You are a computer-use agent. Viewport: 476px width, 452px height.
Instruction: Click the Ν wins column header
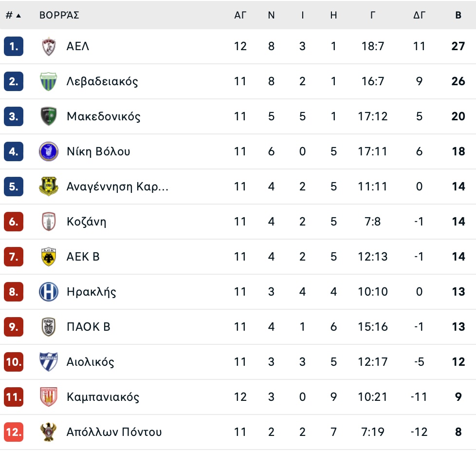(x=272, y=15)
